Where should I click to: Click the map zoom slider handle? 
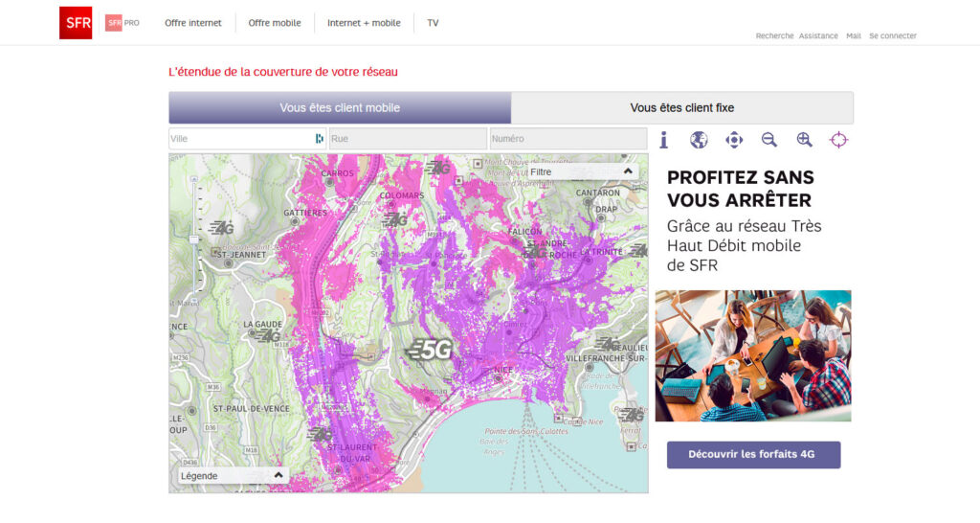[x=193, y=239]
